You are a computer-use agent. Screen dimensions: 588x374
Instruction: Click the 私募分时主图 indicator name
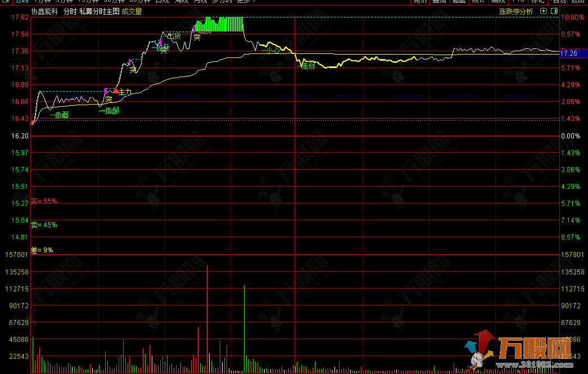pos(99,11)
